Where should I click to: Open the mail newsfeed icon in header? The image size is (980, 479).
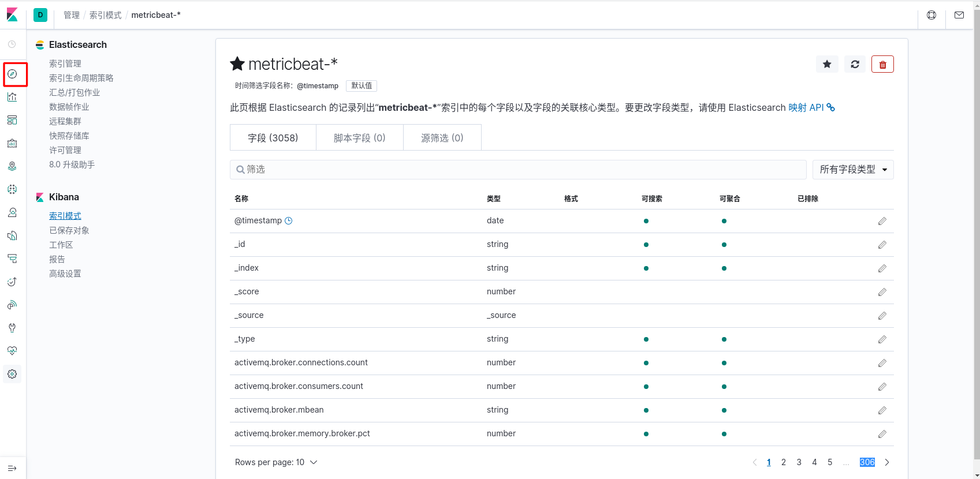[x=959, y=15]
